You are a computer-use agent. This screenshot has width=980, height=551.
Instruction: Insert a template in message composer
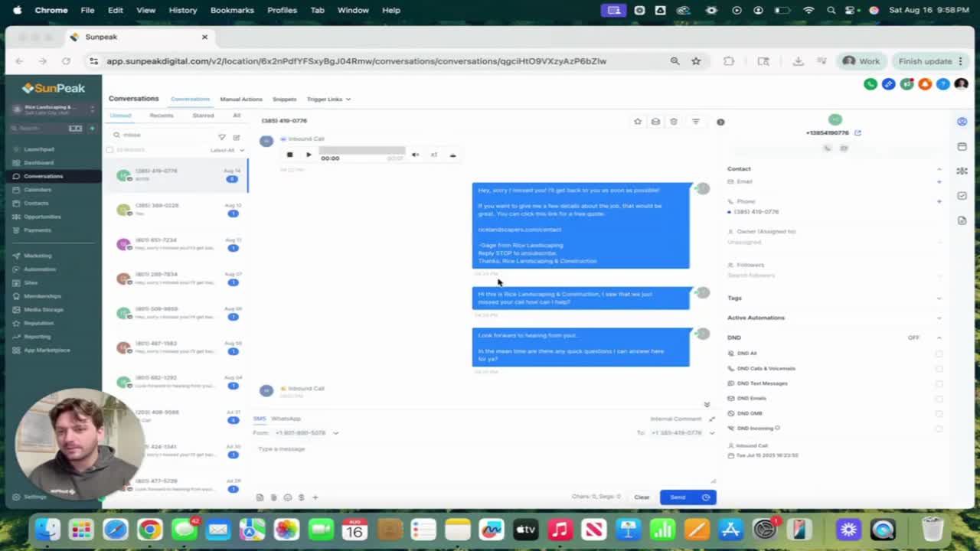point(260,497)
